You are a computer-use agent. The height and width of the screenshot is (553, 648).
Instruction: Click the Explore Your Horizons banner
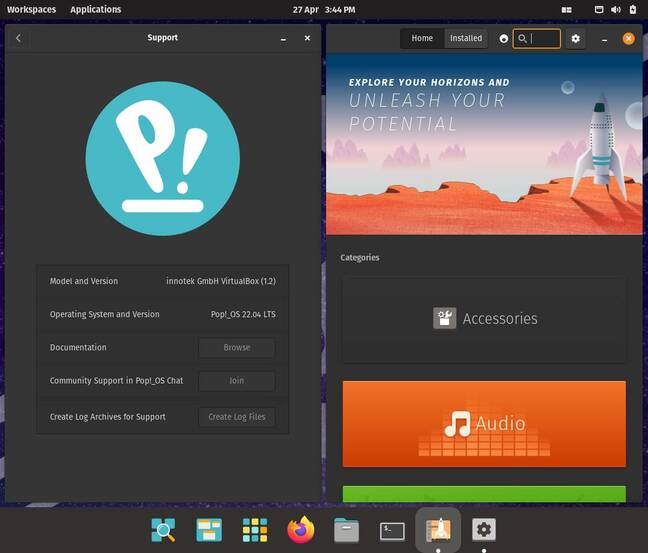484,144
